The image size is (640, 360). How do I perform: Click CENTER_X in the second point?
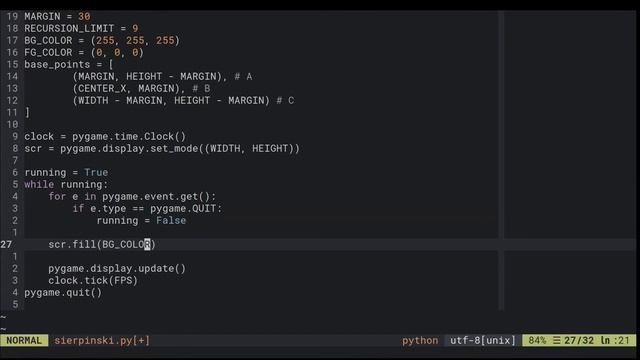tap(102, 88)
